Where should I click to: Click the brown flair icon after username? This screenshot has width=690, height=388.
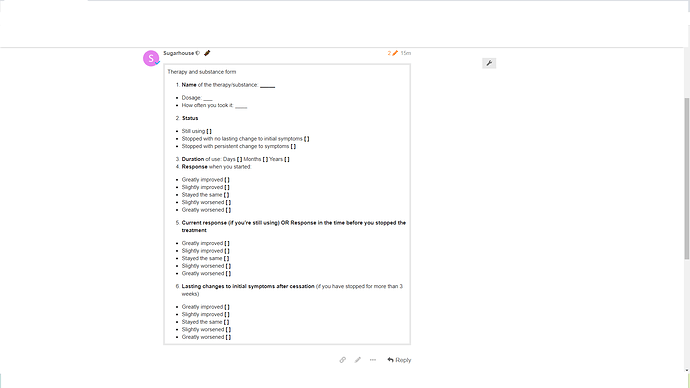pyautogui.click(x=207, y=53)
